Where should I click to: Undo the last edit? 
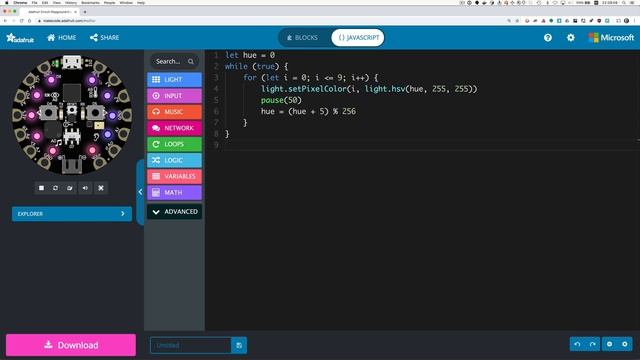[577, 344]
